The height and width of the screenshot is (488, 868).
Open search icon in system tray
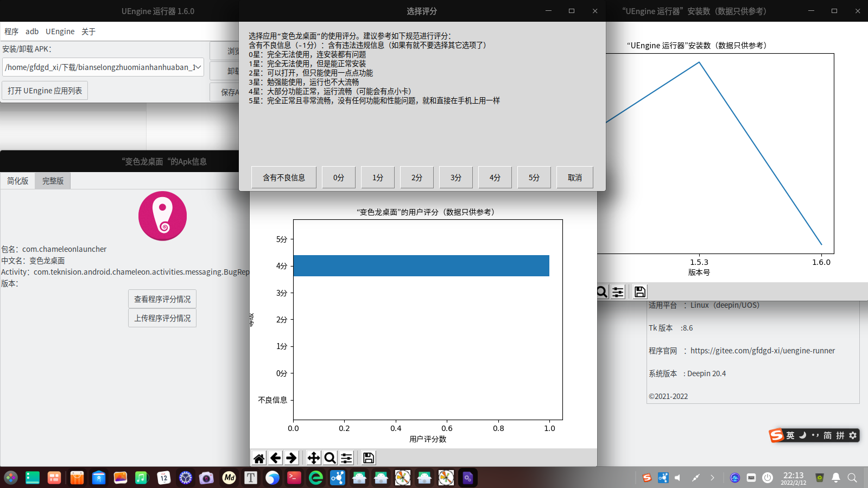pos(852,478)
